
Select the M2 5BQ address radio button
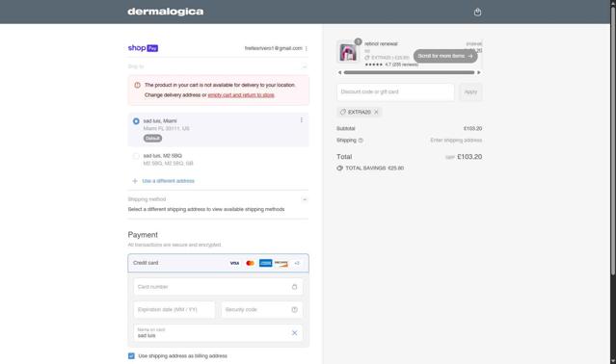coord(136,156)
